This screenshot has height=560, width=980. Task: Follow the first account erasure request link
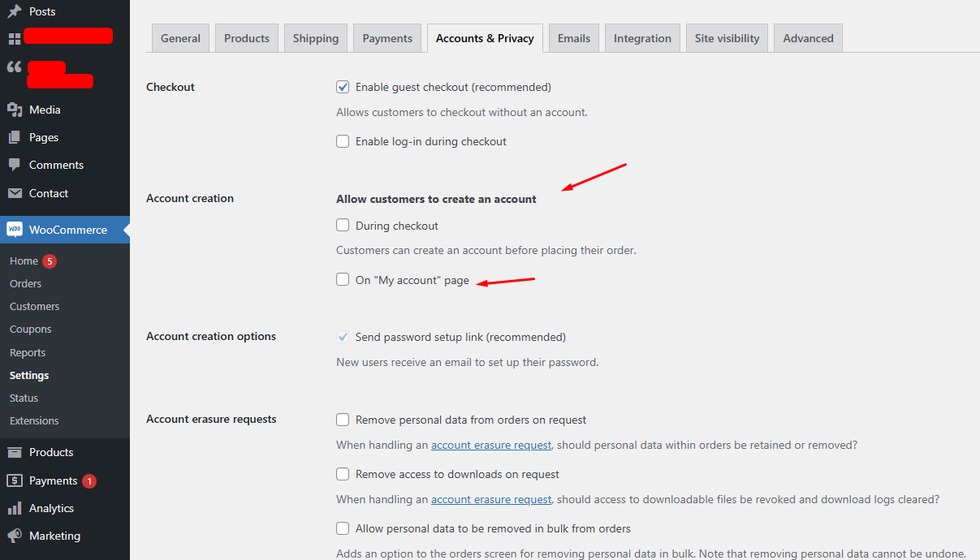[491, 445]
